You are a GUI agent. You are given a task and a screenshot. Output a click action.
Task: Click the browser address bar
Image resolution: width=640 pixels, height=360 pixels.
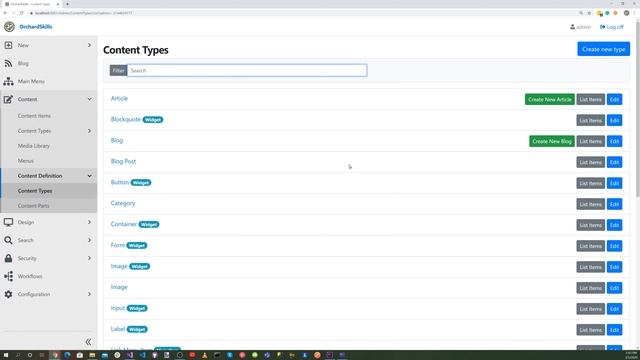302,13
